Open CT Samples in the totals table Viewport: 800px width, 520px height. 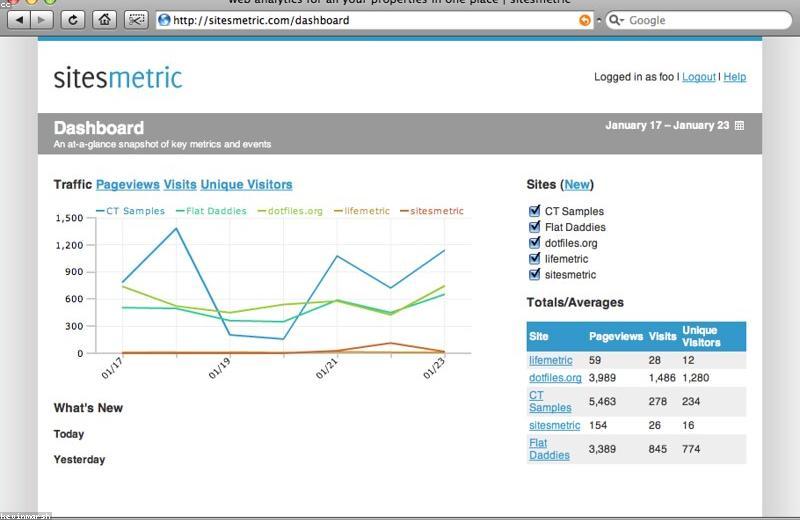click(550, 402)
